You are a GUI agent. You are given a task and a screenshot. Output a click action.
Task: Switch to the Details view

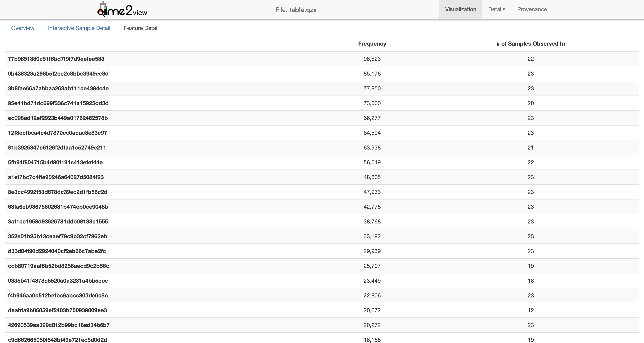[496, 9]
